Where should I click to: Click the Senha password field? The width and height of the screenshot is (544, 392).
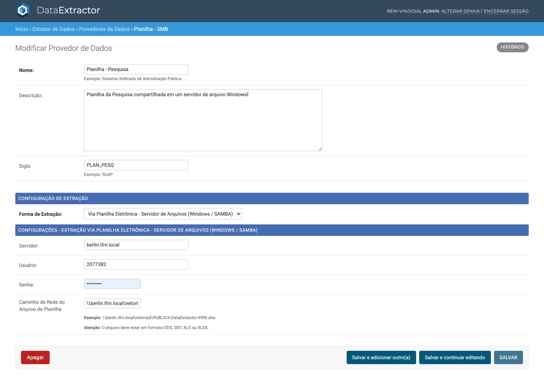coord(112,284)
